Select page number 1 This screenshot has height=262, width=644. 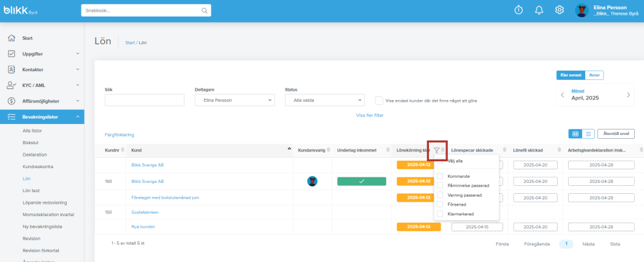pos(566,244)
